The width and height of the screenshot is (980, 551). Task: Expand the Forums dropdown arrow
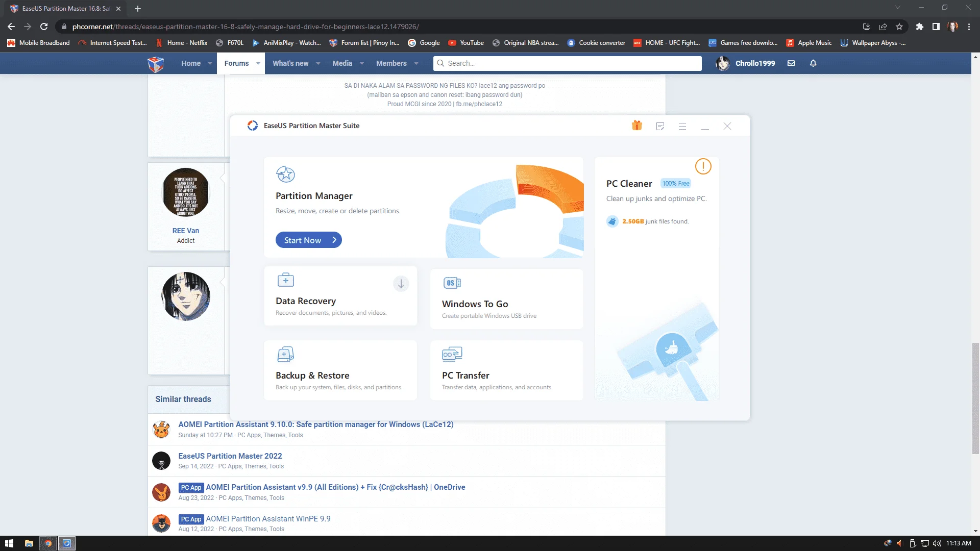click(258, 64)
